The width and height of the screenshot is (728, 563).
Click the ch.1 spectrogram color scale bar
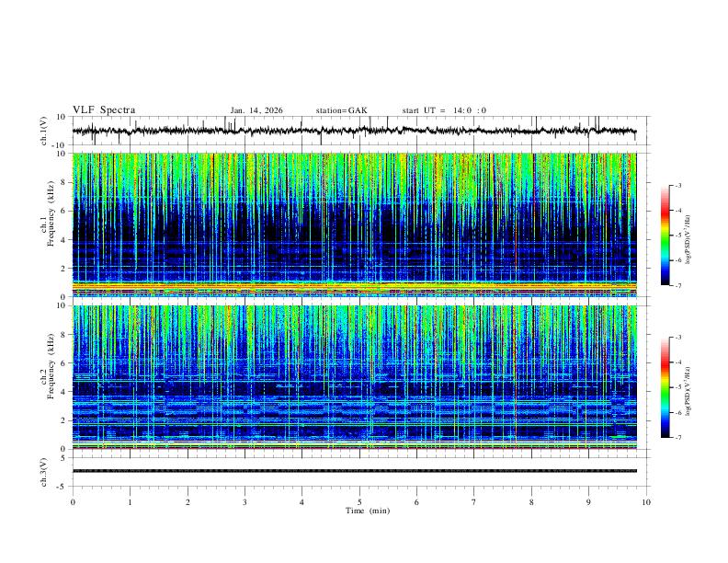[x=665, y=235]
